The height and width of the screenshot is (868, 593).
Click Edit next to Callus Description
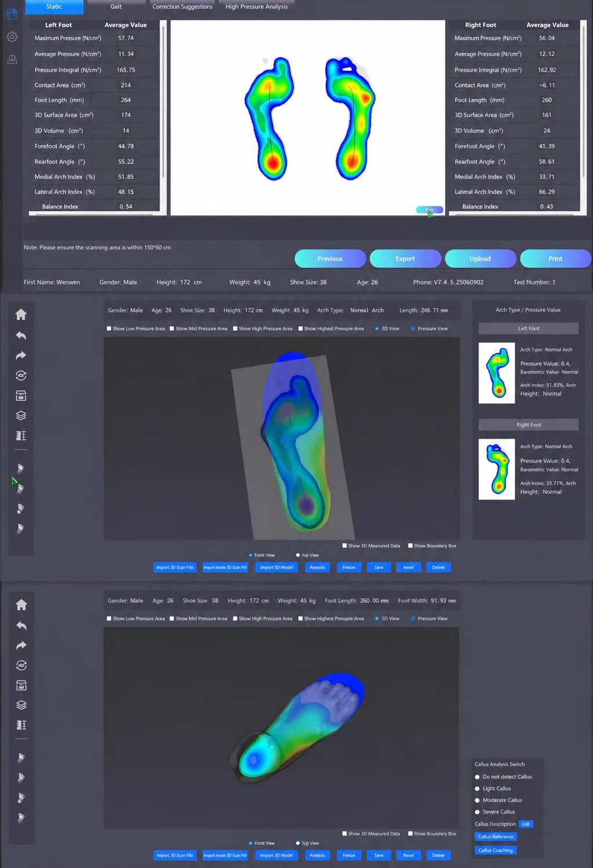click(x=526, y=824)
